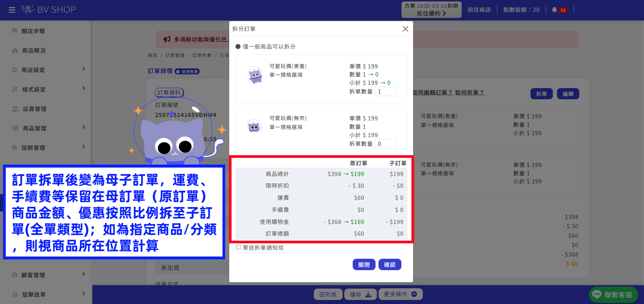This screenshot has height=304, width=644.
Task: Go to 首頁 breadcrumb
Action: [x=152, y=55]
